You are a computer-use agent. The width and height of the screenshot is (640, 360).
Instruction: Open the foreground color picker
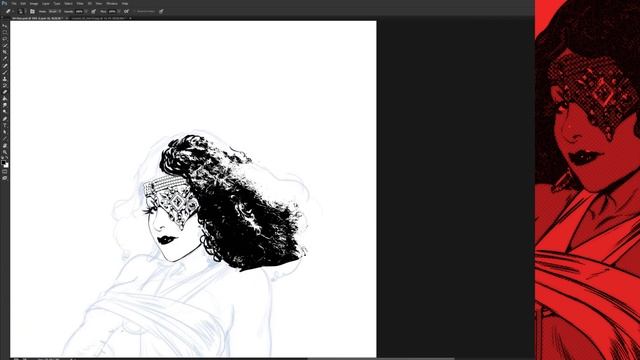coord(3,162)
